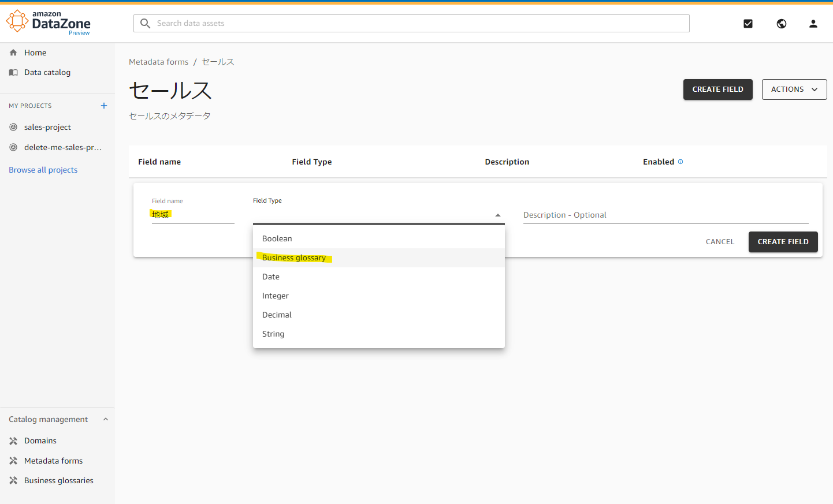Image resolution: width=833 pixels, height=504 pixels.
Task: Click the Domains tools icon
Action: click(13, 441)
